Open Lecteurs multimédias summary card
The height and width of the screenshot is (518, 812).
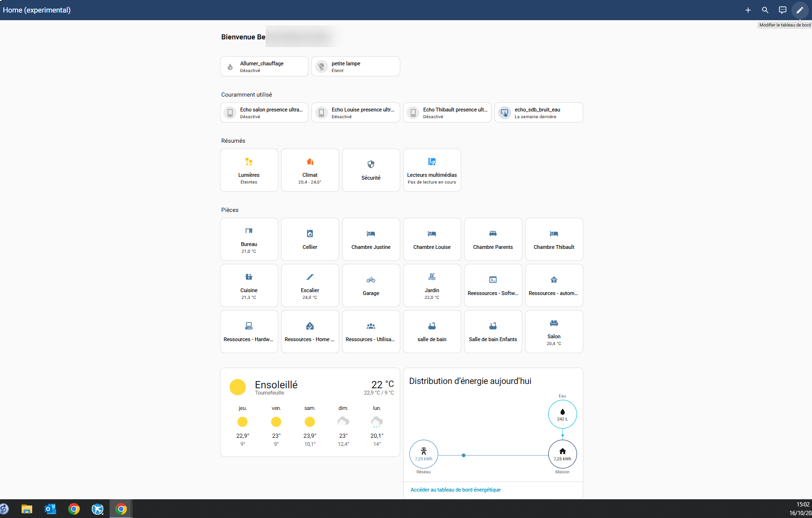pos(432,170)
